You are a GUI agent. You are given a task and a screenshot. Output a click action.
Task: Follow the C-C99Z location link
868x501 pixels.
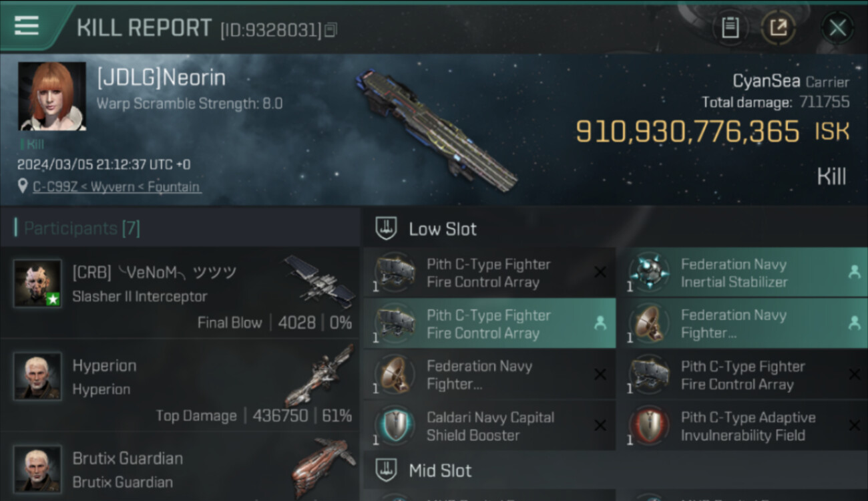point(117,187)
